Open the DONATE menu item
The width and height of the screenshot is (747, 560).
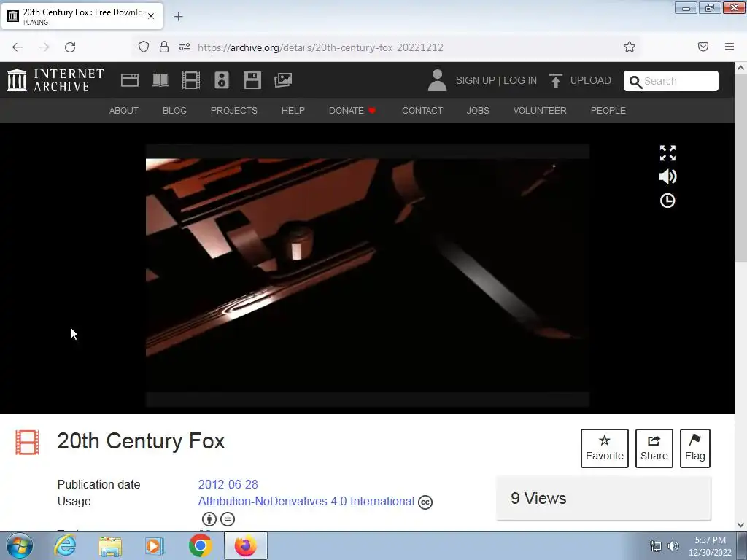tap(352, 111)
